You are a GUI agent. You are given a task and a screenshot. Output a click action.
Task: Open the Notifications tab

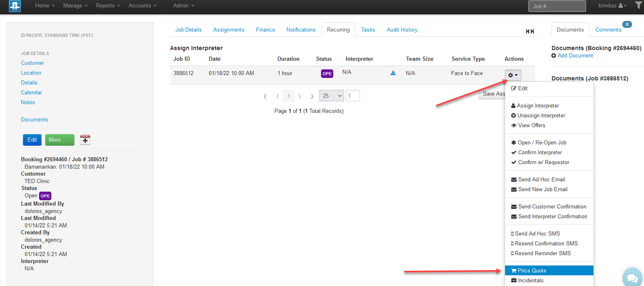[301, 30]
